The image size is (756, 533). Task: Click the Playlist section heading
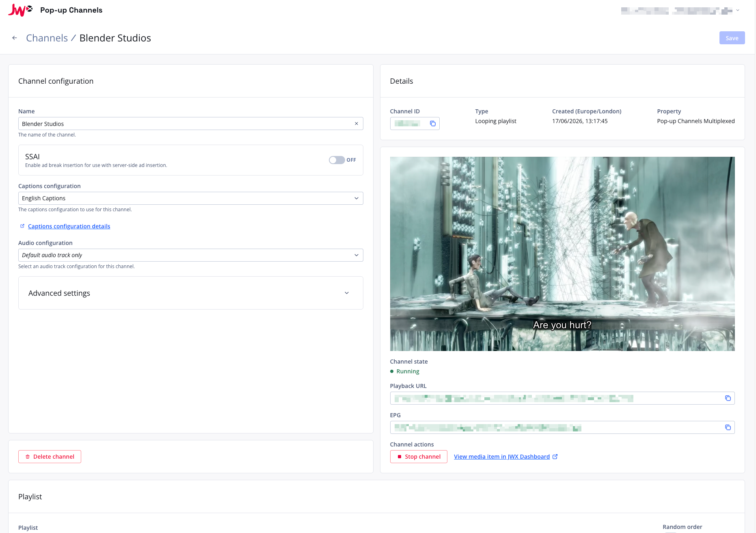30,496
